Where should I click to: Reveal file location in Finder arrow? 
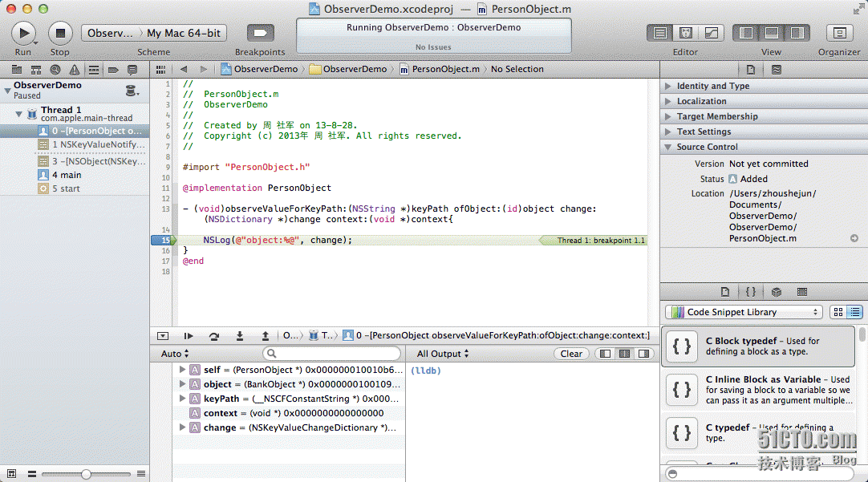pos(854,238)
